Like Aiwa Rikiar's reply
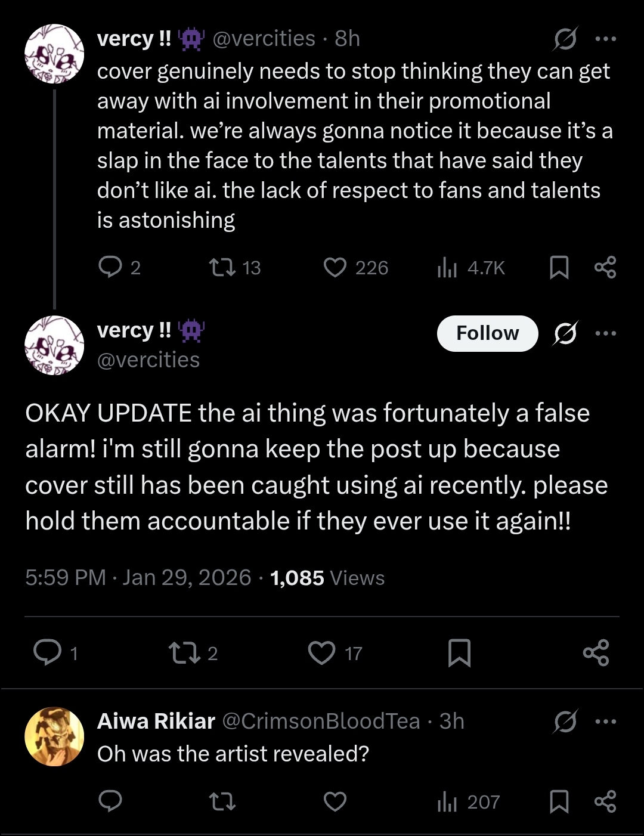The width and height of the screenshot is (644, 836). [335, 802]
